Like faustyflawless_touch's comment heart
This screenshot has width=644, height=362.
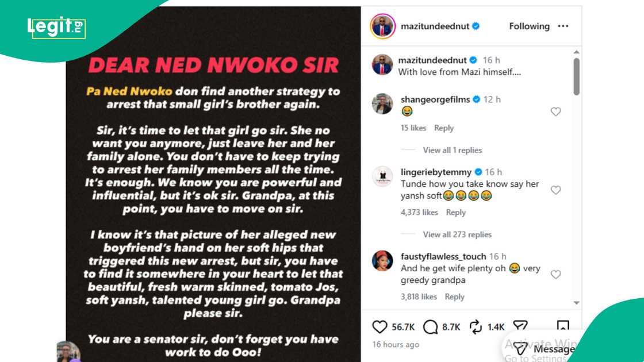tap(555, 275)
